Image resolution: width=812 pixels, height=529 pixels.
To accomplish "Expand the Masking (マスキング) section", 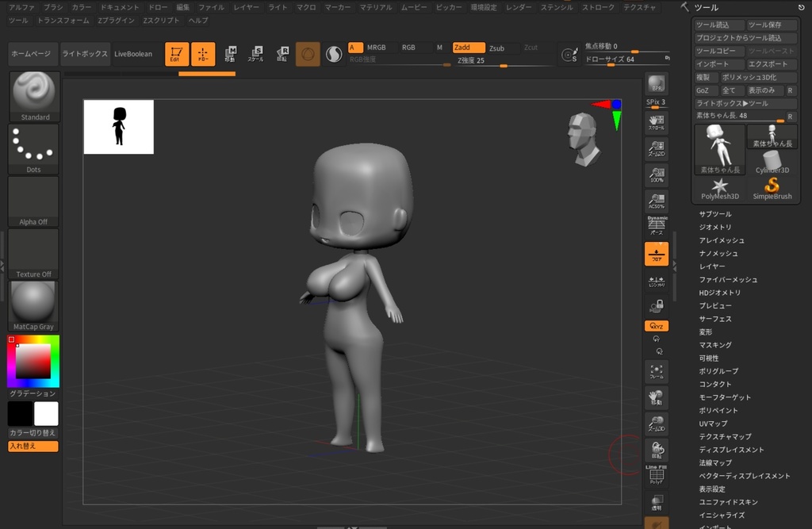I will click(714, 345).
